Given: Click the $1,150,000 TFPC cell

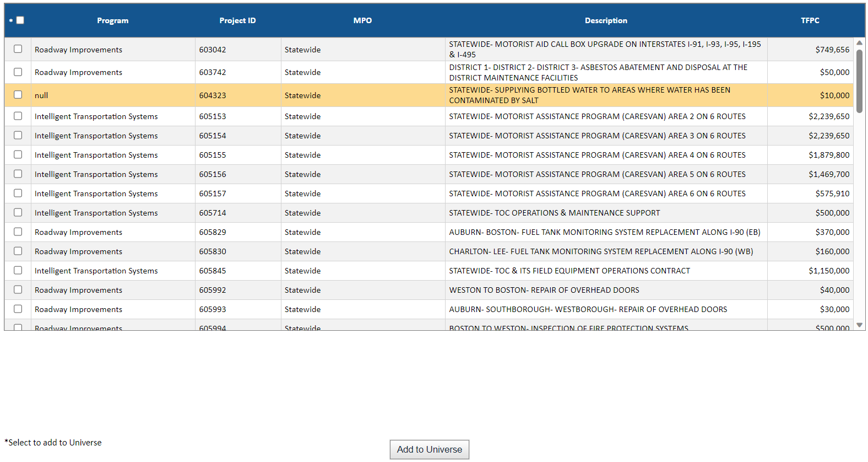Looking at the screenshot, I should [828, 271].
